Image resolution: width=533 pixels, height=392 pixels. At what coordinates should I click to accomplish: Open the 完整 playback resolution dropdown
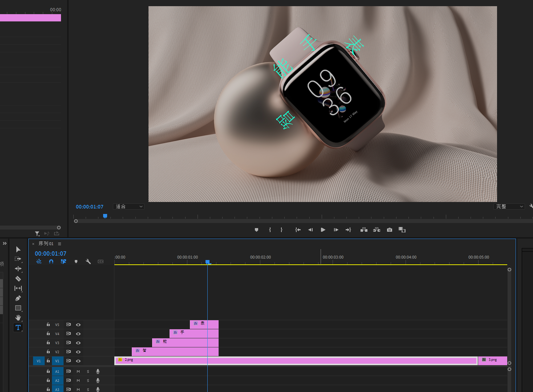tap(510, 207)
